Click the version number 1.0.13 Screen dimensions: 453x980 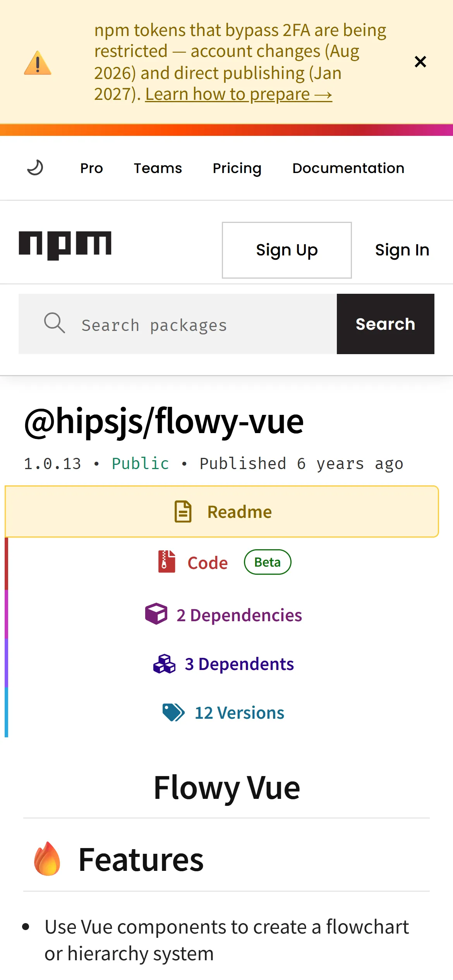pos(53,464)
